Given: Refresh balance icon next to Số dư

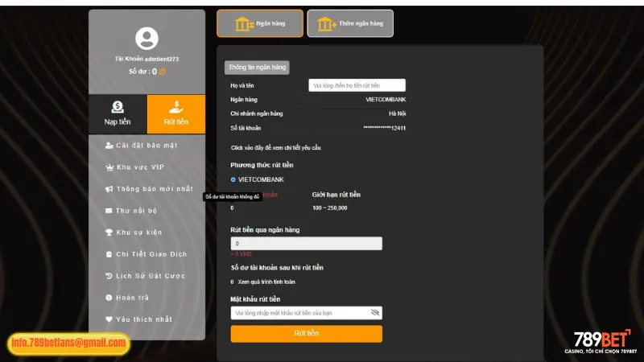Looking at the screenshot, I should tap(163, 72).
